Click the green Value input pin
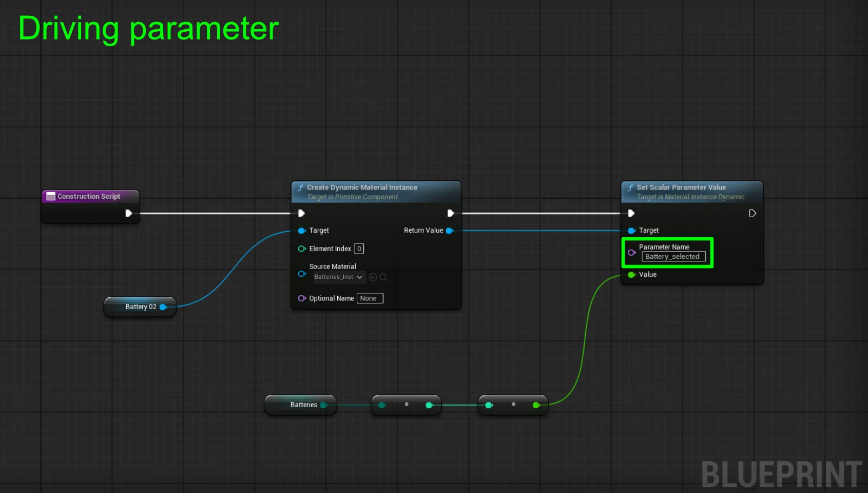This screenshot has width=868, height=493. (x=632, y=275)
